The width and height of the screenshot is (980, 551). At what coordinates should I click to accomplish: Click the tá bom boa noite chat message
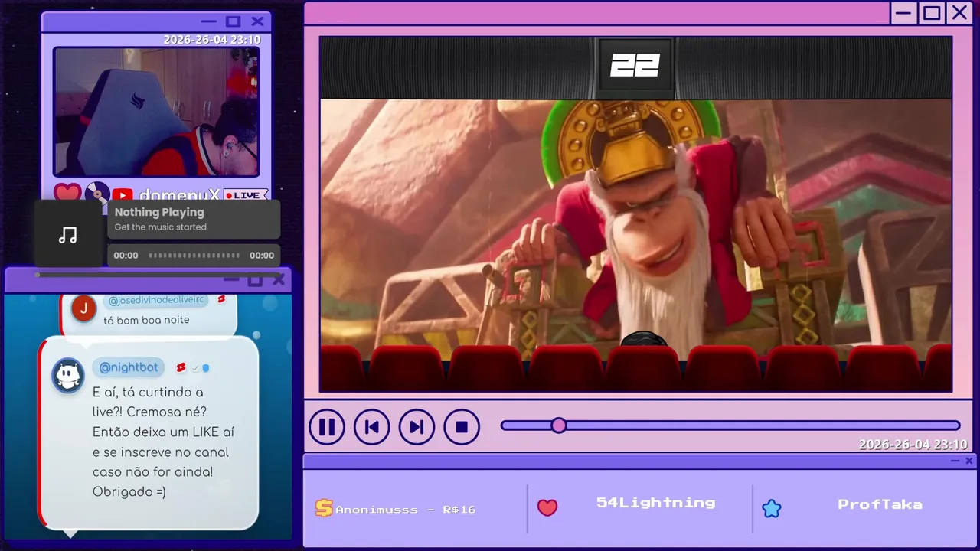tap(146, 320)
